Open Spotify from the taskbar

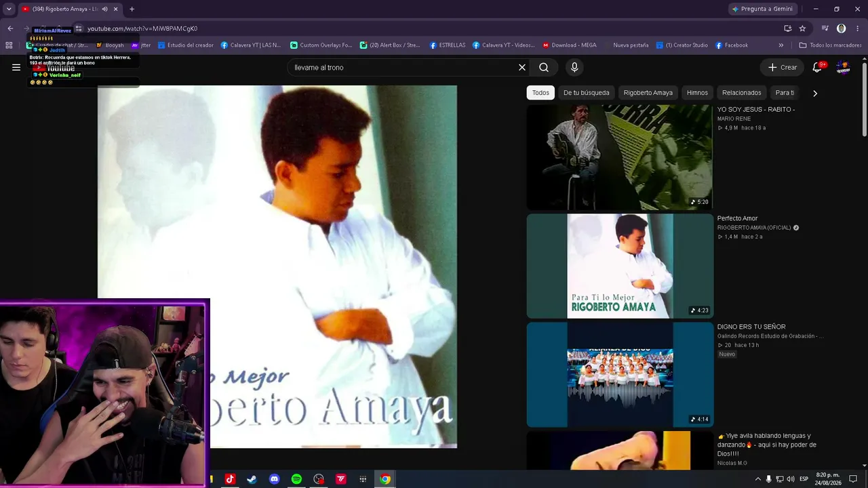[x=296, y=479]
